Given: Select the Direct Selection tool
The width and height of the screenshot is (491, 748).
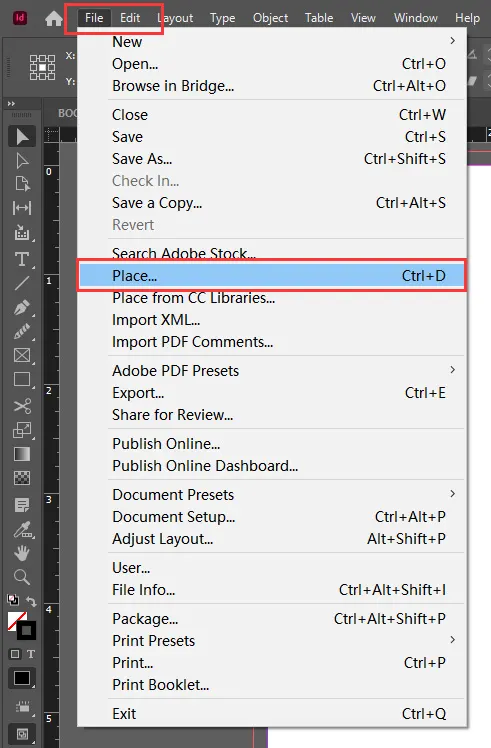Looking at the screenshot, I should point(21,161).
